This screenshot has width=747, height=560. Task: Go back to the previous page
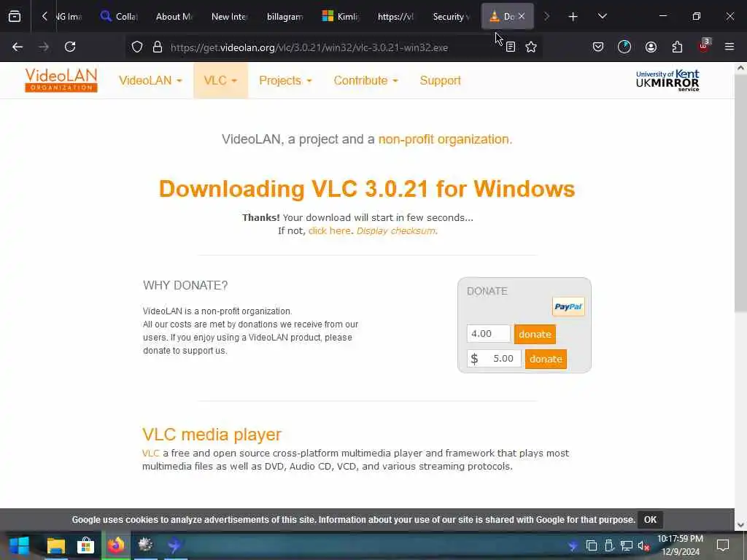18,47
